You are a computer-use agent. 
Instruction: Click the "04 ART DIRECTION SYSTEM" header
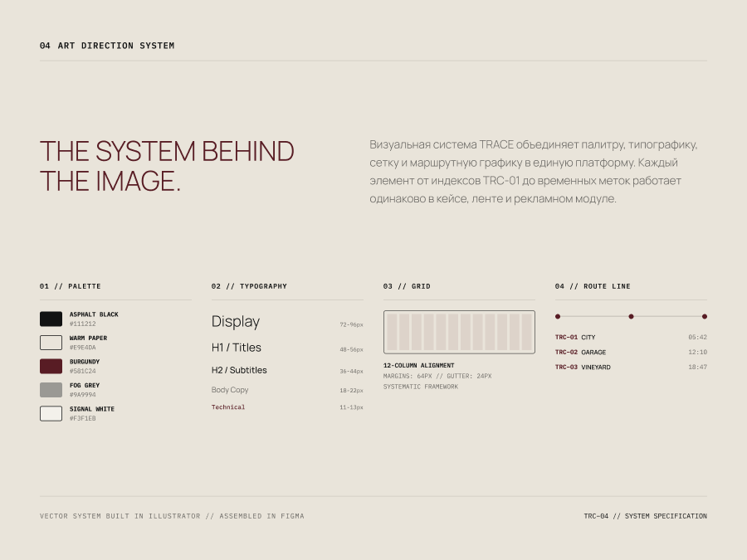107,46
